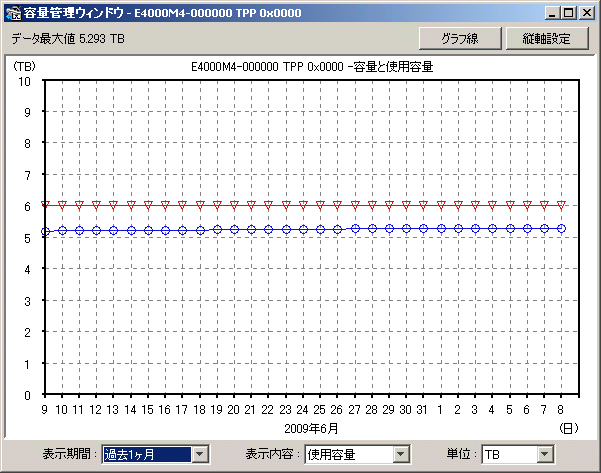Expand the 単位 unit dropdown arrow
Viewport: 601px width, 473px height.
coord(545,455)
